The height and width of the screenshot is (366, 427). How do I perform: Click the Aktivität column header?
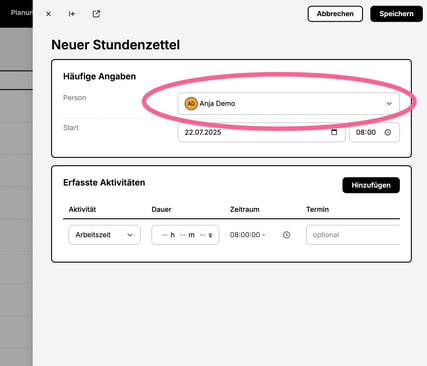coord(82,209)
